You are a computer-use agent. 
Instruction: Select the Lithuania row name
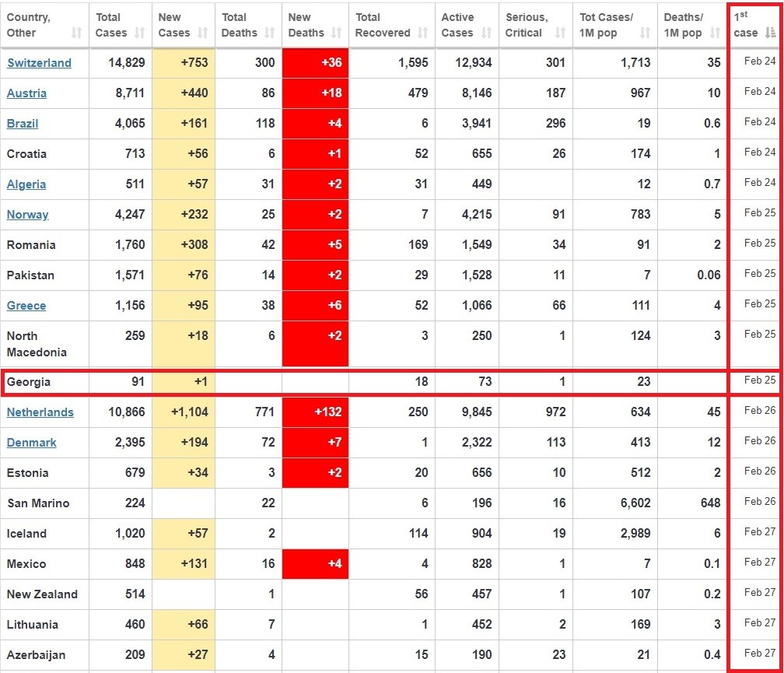click(33, 625)
